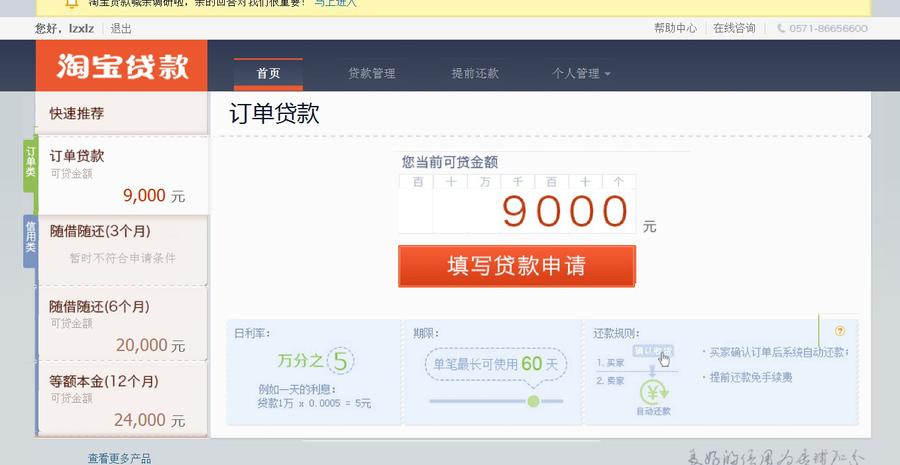
Task: Click the 贷款1万 x 0.0005 = 5元 example
Action: (x=315, y=404)
